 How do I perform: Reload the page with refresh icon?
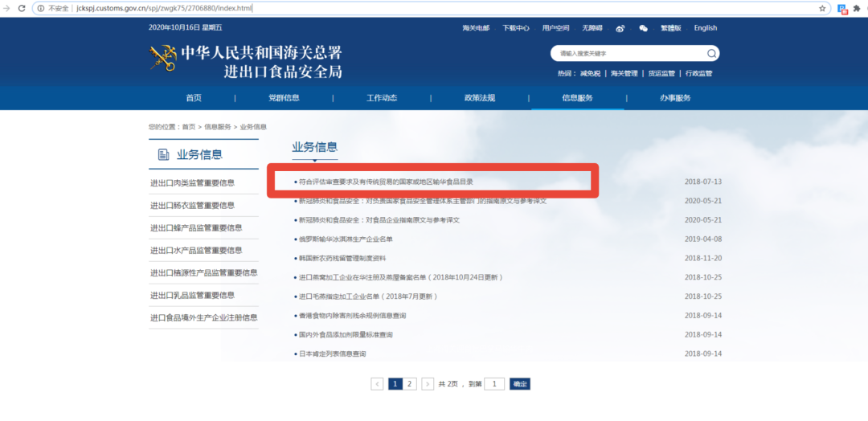[23, 8]
